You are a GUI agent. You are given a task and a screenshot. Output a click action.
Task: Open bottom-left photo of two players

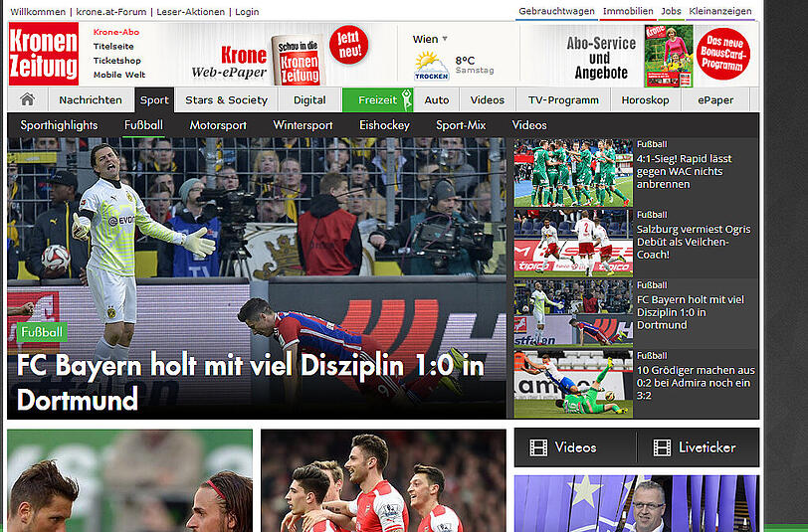pyautogui.click(x=129, y=481)
